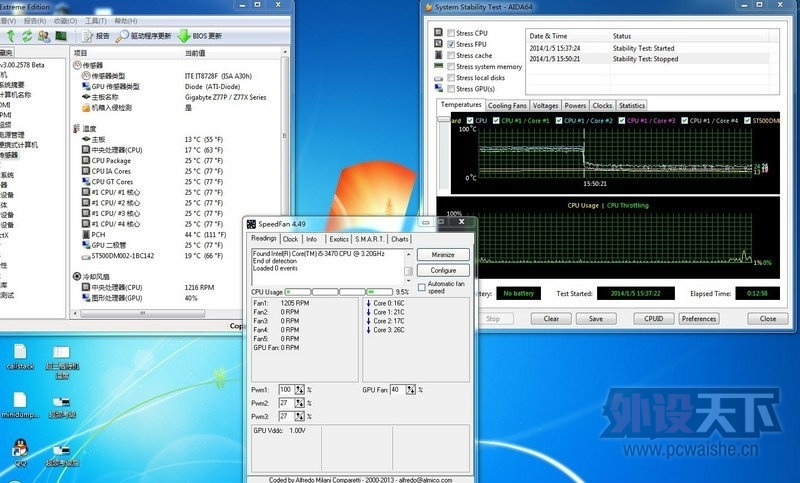The width and height of the screenshot is (800, 483).
Task: Switch to the Statistics tab
Action: point(632,106)
